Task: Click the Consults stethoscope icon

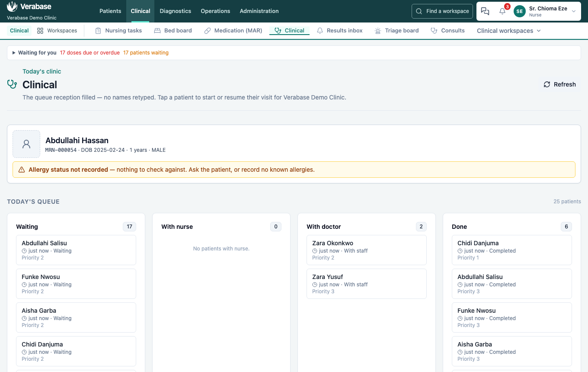Action: coord(434,31)
